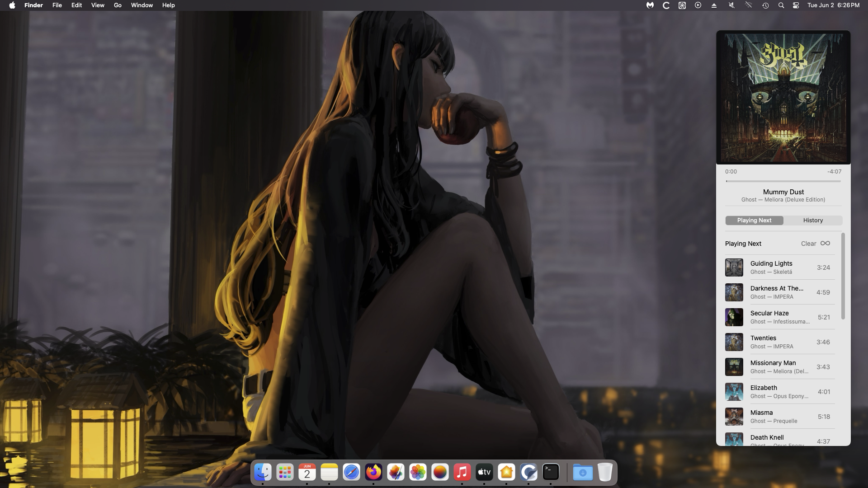This screenshot has width=868, height=488.
Task: Click the Playing Next list scrollbar
Action: click(843, 276)
